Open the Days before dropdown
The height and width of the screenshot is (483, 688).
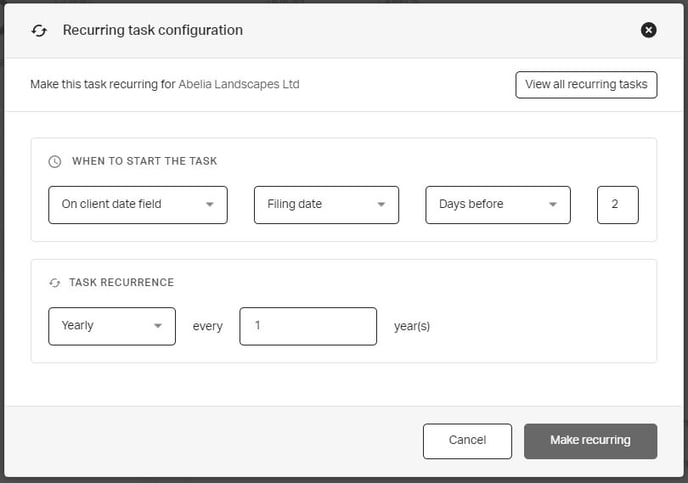(498, 205)
